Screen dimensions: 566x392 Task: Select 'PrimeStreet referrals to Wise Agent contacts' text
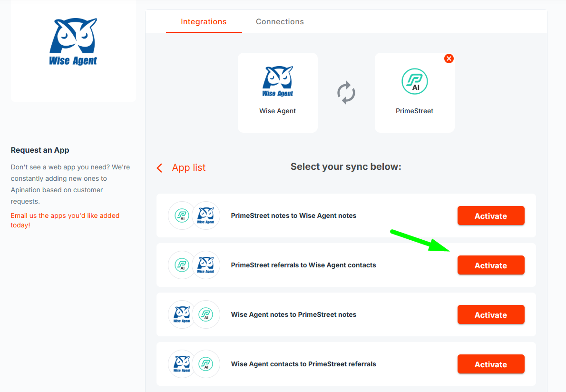coord(303,265)
